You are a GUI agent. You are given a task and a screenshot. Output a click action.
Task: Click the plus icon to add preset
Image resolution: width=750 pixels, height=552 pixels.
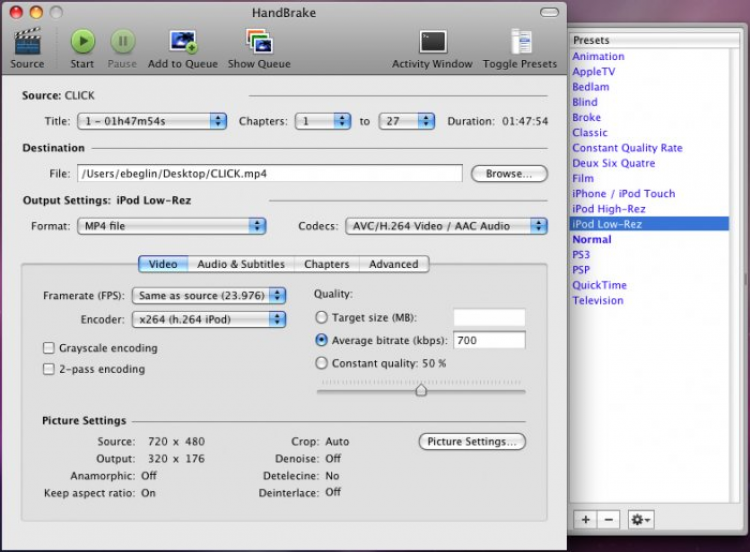586,520
